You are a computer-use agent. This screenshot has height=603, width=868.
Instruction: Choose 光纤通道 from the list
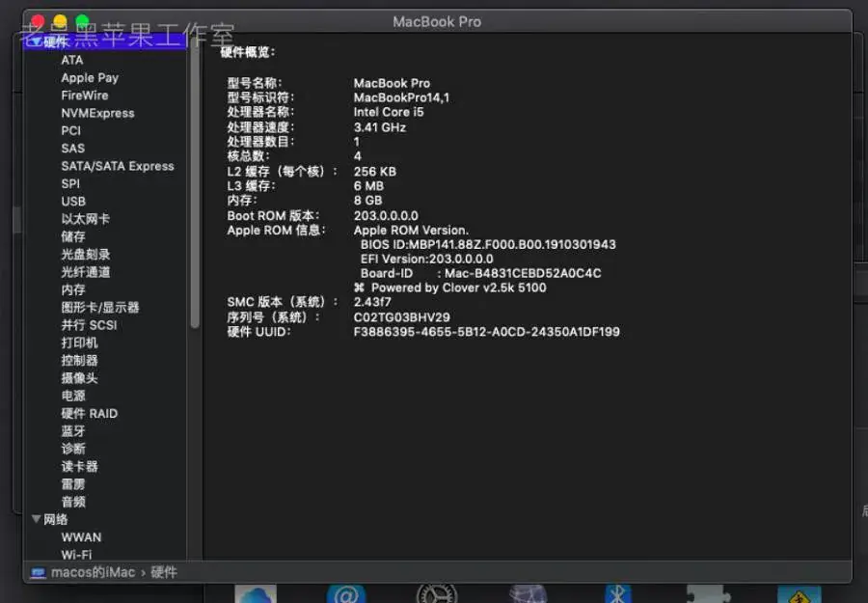[85, 272]
